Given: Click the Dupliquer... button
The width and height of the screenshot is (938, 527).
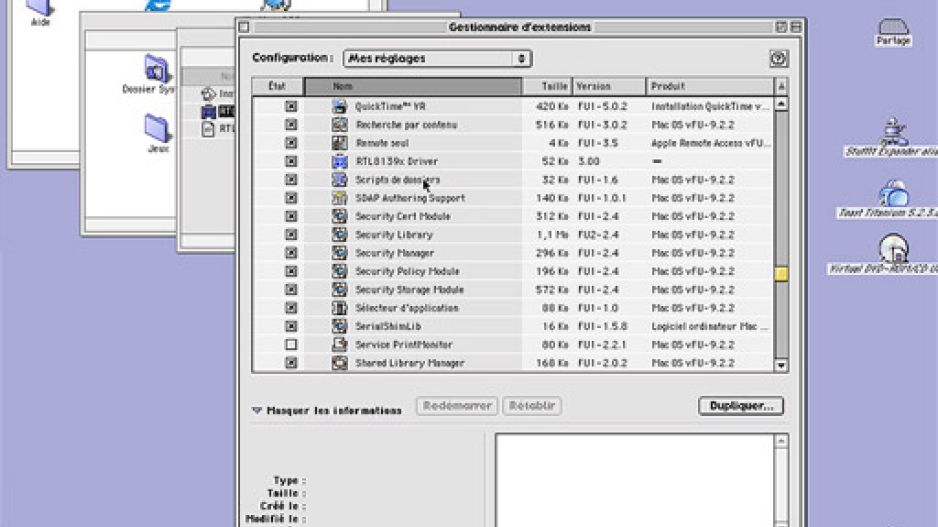Looking at the screenshot, I should [741, 406].
